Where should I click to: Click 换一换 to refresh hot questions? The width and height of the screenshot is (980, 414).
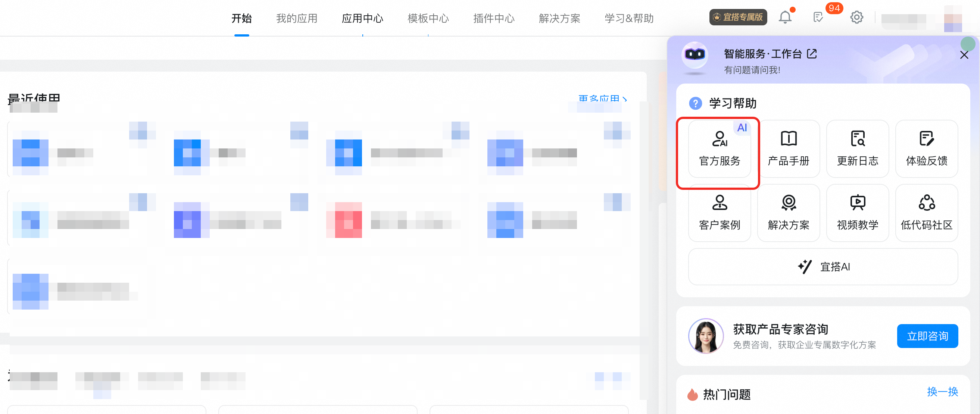(x=942, y=391)
